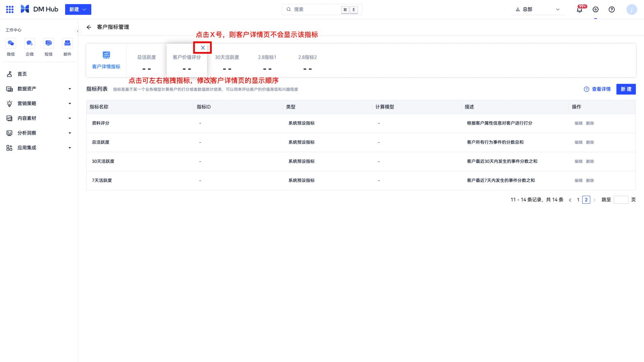
Task: Go back with the arrow beside 客户指标管理
Action: point(89,27)
